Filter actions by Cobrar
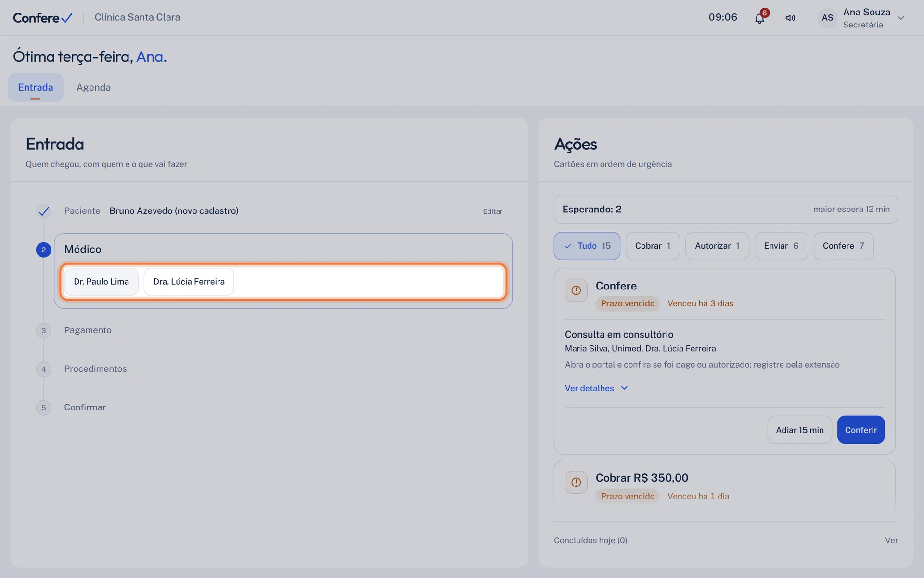 653,246
